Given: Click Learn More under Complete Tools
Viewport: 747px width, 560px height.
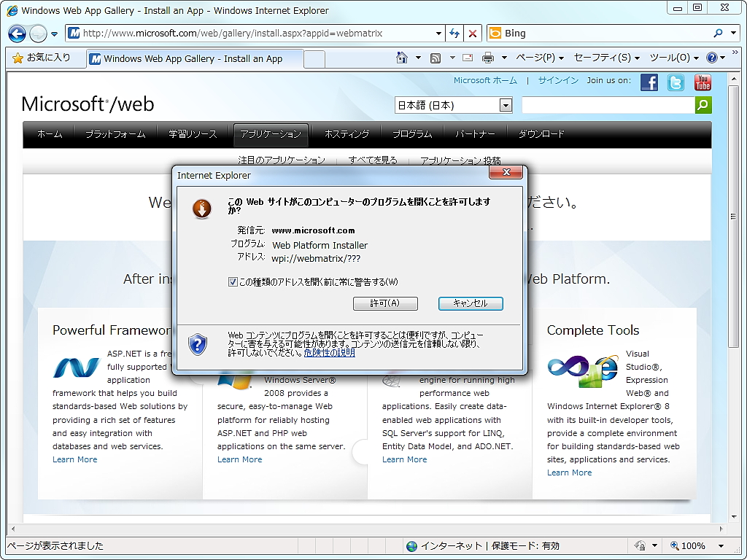Looking at the screenshot, I should point(569,472).
